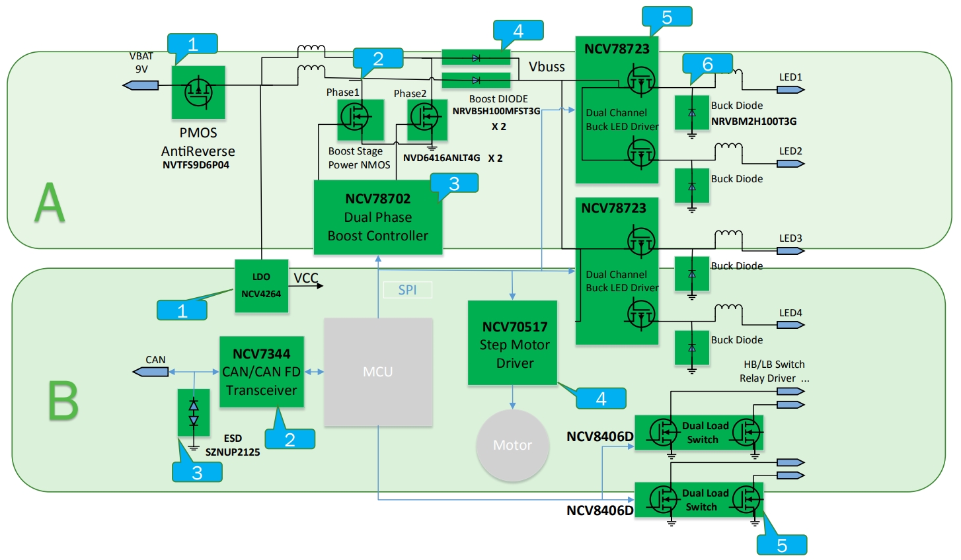Select the upper boost diode block
Image resolution: width=961 pixels, height=560 pixels.
(x=476, y=58)
